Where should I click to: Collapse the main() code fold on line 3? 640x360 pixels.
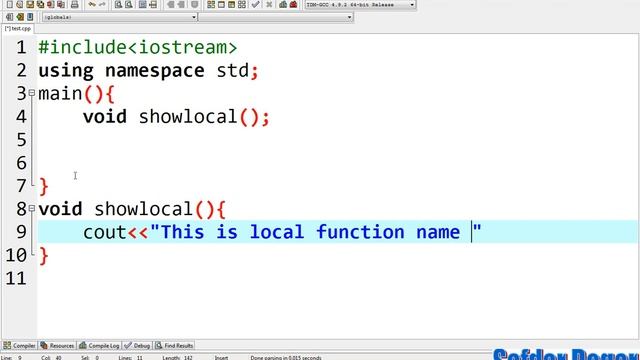[x=32, y=93]
